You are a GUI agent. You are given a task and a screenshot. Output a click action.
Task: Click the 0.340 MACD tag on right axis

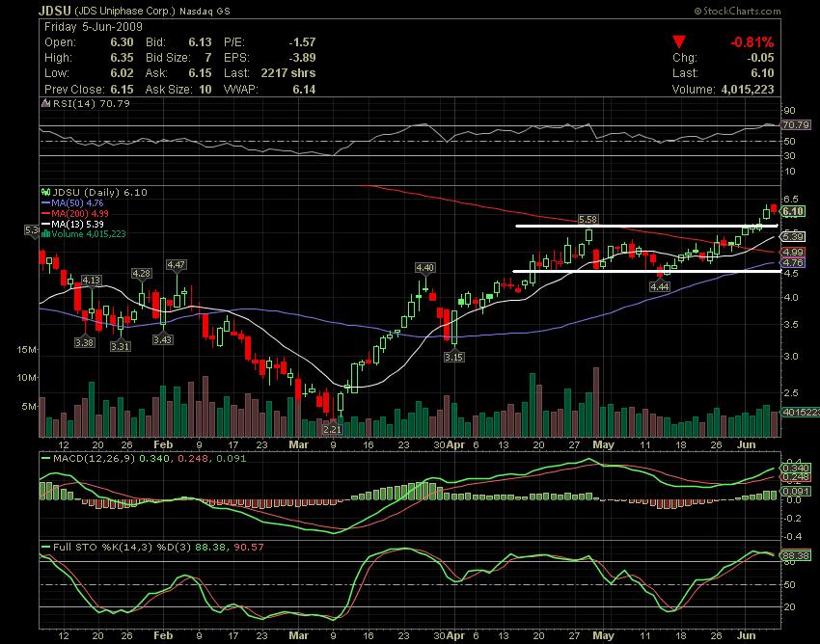[796, 468]
